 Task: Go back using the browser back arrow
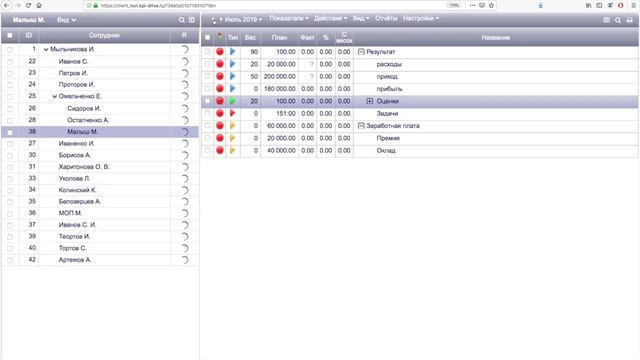[7, 5]
